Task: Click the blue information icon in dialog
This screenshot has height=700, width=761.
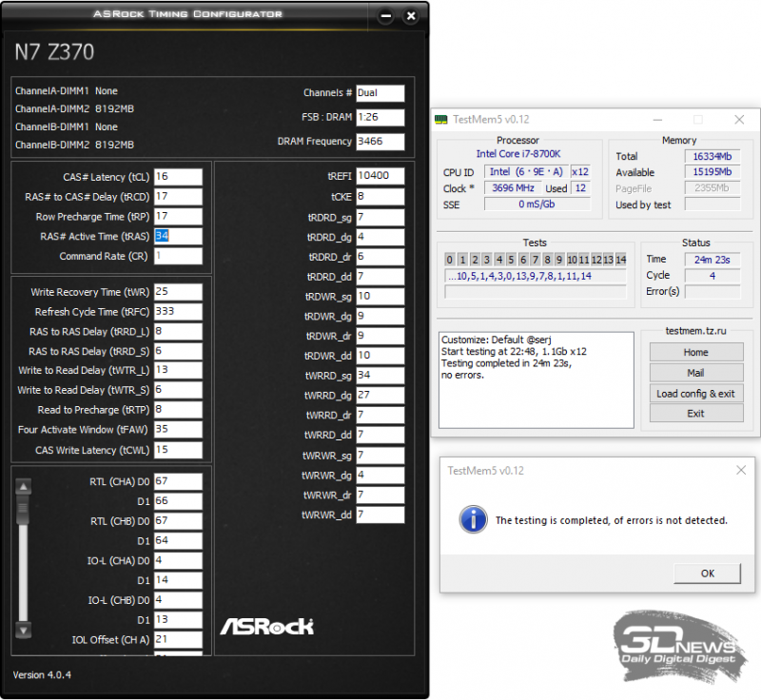Action: pos(473,519)
